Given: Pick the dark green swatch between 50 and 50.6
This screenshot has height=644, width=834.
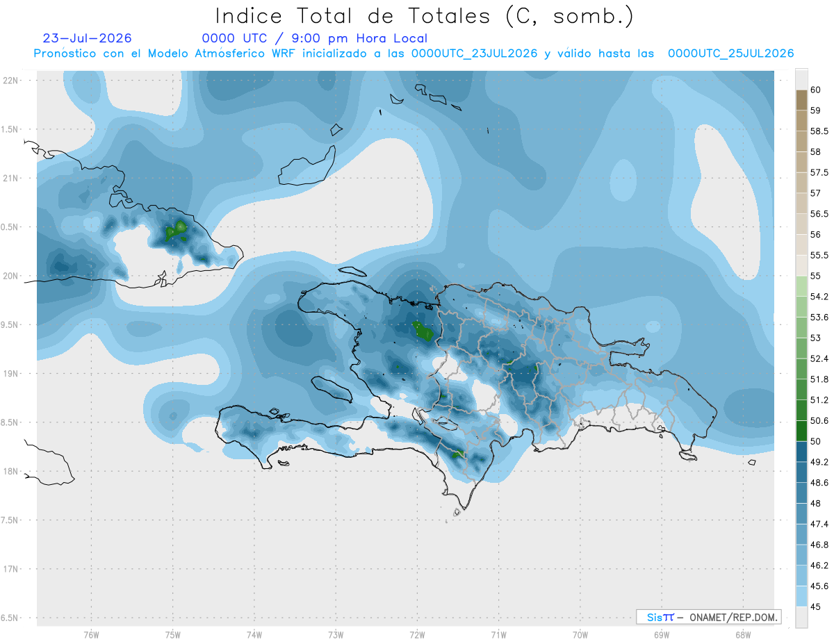Looking at the screenshot, I should (x=801, y=431).
